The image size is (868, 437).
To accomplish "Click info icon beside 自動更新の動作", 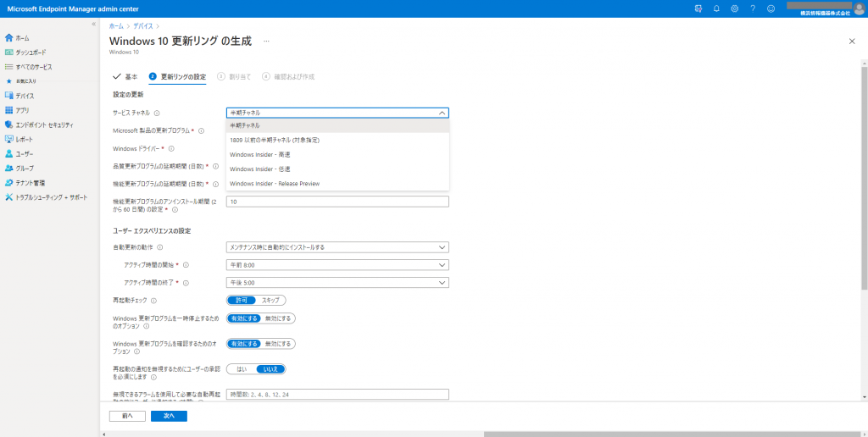I will pyautogui.click(x=160, y=247).
